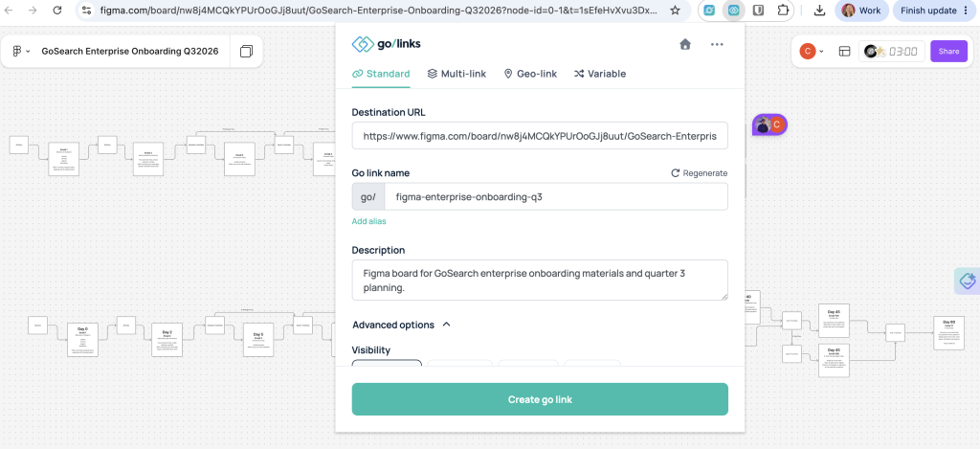Go to GoLinks home via house icon
This screenshot has width=980, height=449.
(685, 44)
